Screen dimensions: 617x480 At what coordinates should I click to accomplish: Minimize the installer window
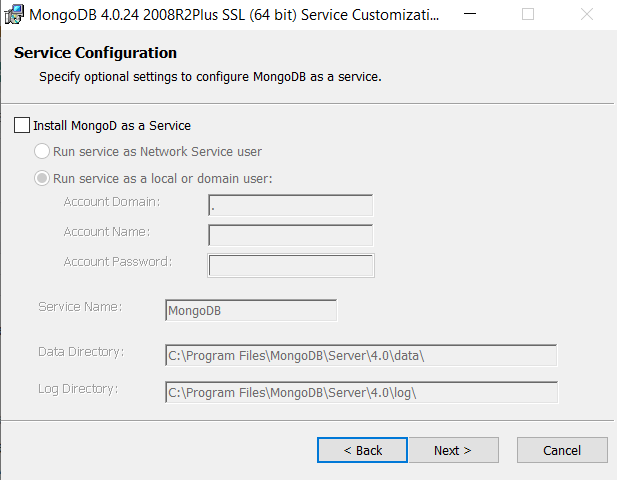[x=470, y=15]
